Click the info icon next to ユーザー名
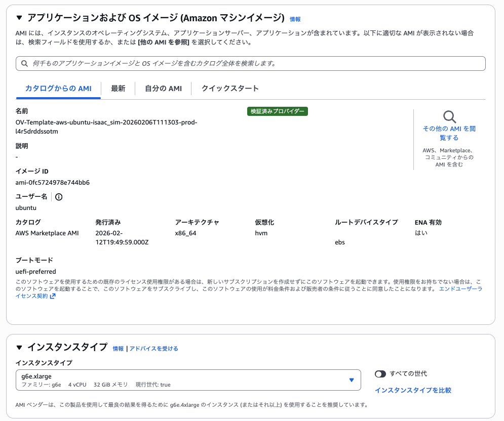 click(x=59, y=197)
